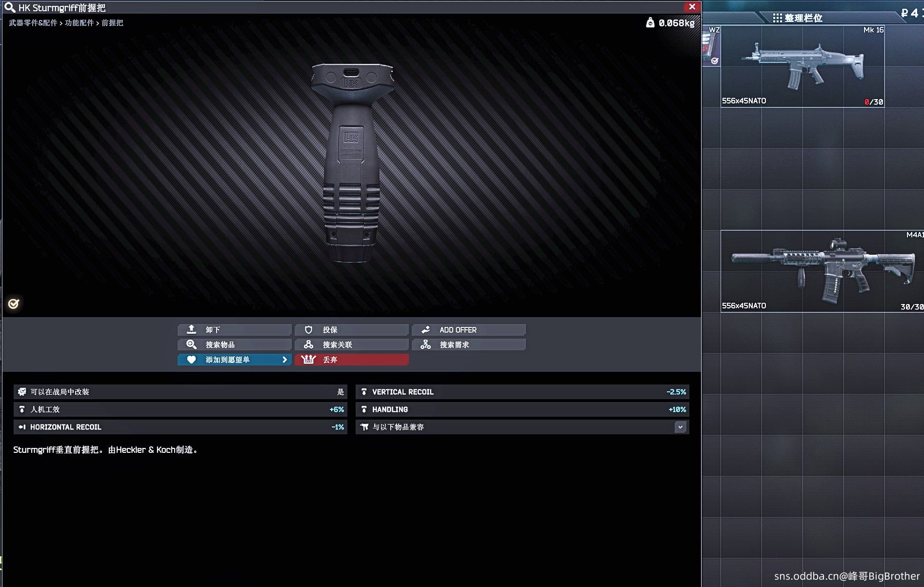Close the HK Sturmgriff inspection window
The height and width of the screenshot is (587, 924).
point(692,7)
